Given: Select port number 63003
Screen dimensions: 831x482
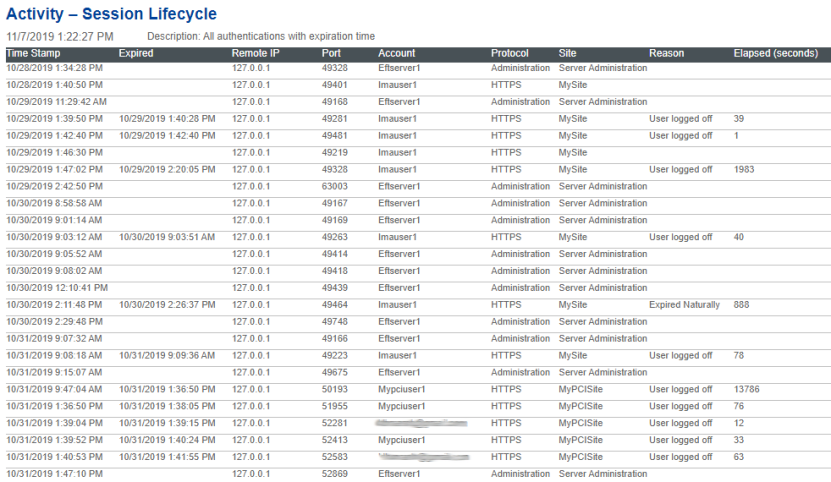Looking at the screenshot, I should [335, 186].
